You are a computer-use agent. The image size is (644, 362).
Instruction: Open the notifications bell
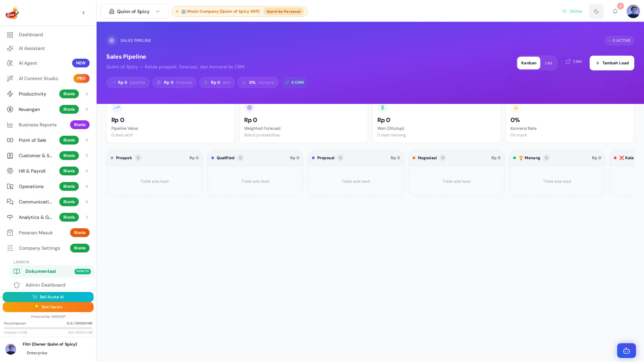pos(615,11)
